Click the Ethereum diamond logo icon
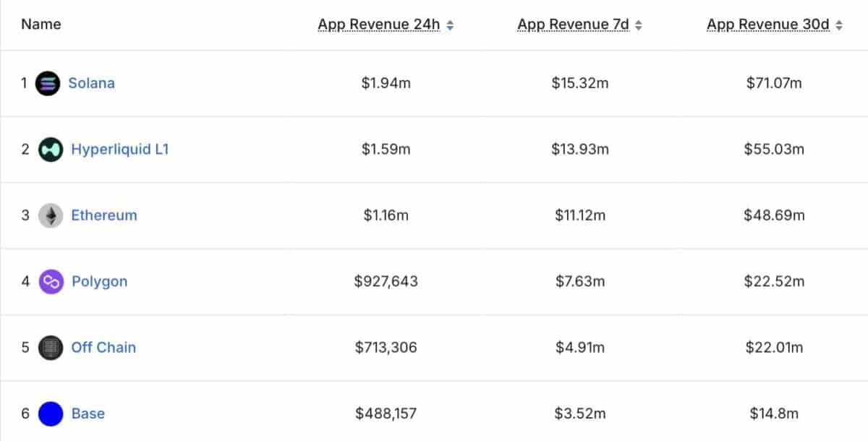The image size is (868, 441). pyautogui.click(x=51, y=215)
